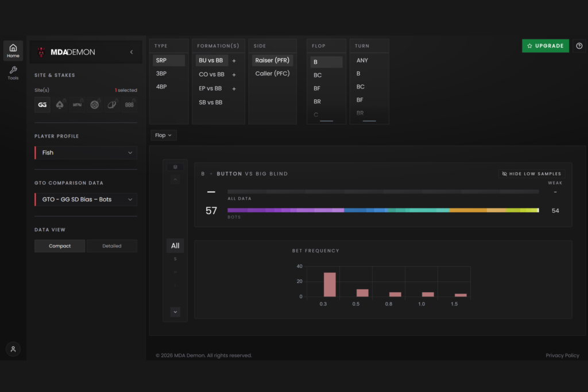The width and height of the screenshot is (588, 392).
Task: Click the up chevron above All
Action: [x=175, y=180]
